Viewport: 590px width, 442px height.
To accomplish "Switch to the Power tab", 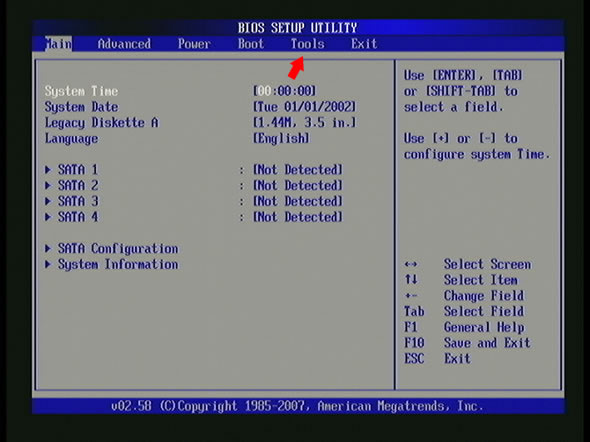I will pyautogui.click(x=194, y=44).
